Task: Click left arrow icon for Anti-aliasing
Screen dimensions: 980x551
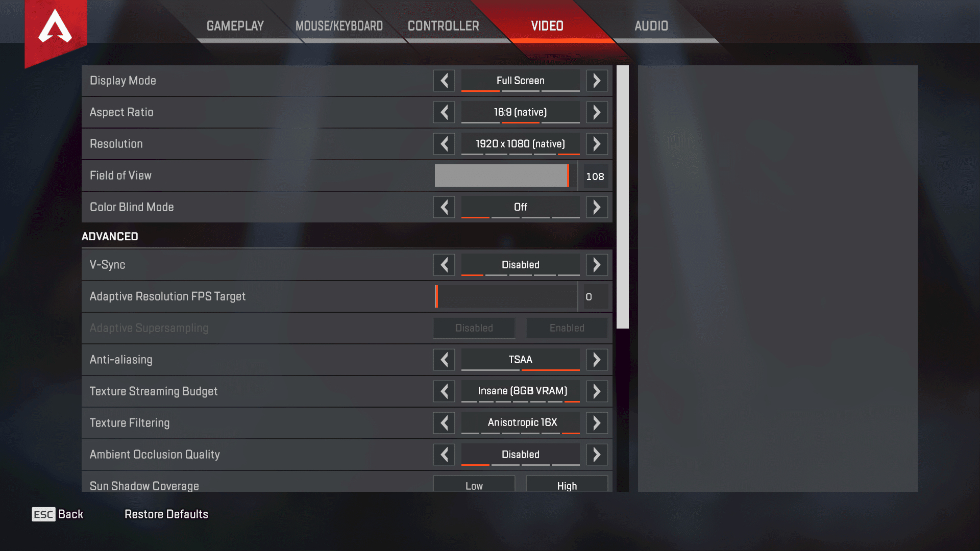Action: click(x=444, y=359)
